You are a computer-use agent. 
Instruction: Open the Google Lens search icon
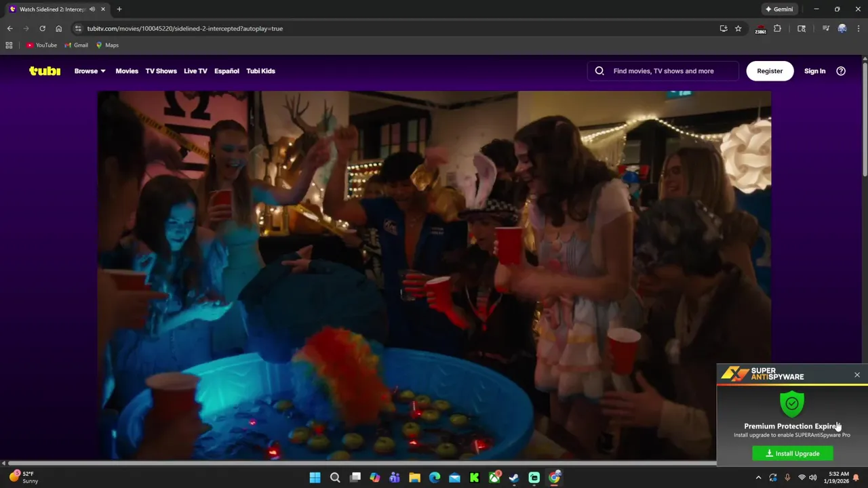coord(802,28)
